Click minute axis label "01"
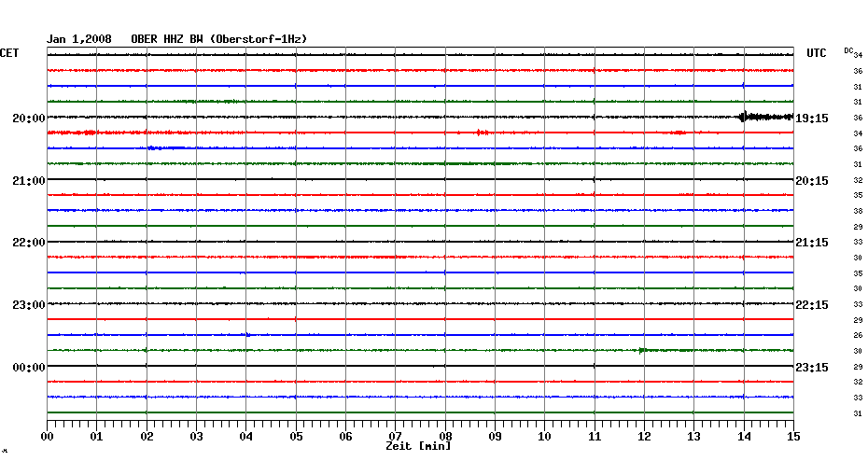Screen dimensions: 868x461 pos(96,437)
